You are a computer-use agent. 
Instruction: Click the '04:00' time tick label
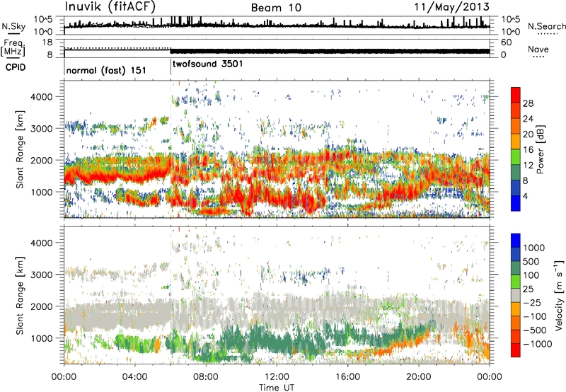point(134,377)
